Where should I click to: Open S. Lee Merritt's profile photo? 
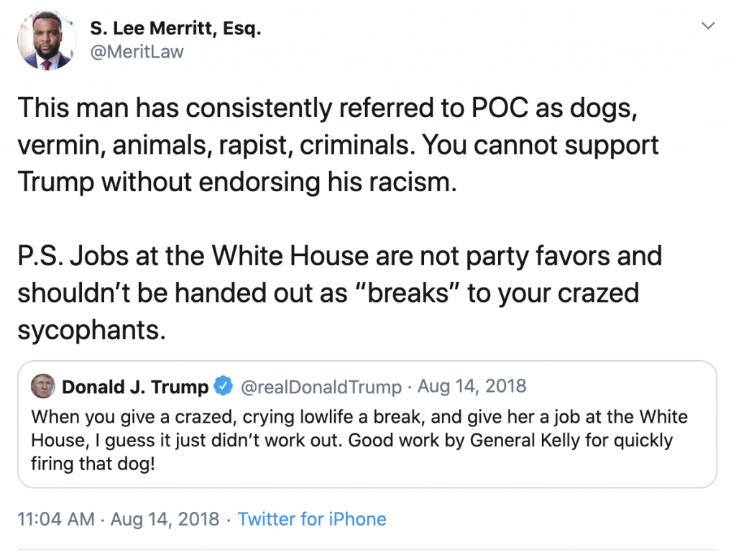coord(47,40)
